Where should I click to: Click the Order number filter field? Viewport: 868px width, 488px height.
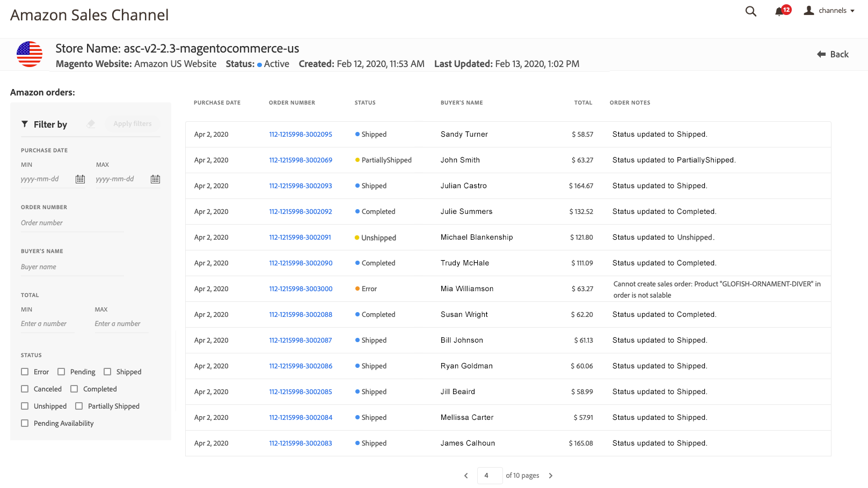pos(72,223)
